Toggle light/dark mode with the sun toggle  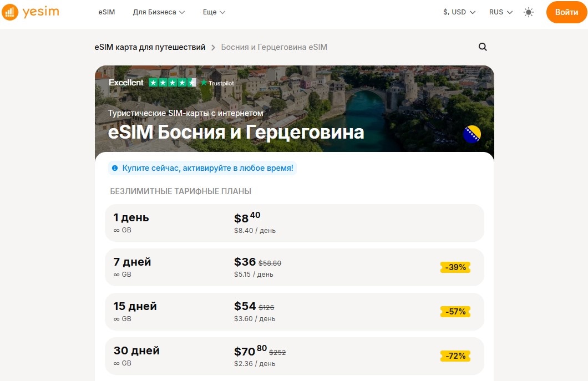click(x=529, y=12)
